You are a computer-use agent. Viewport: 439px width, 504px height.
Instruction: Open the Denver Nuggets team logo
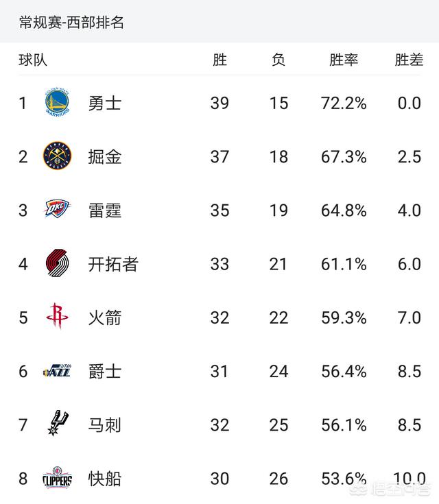point(57,156)
